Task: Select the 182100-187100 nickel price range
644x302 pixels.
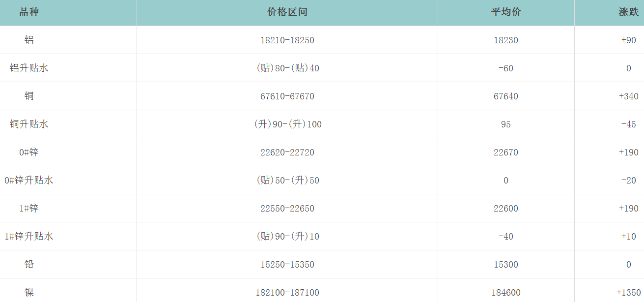Action: click(x=287, y=293)
